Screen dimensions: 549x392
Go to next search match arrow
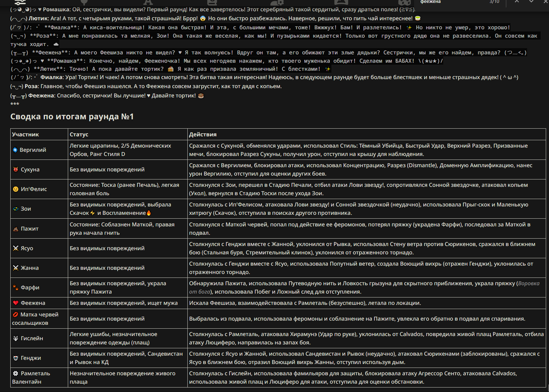pyautogui.click(x=531, y=2)
